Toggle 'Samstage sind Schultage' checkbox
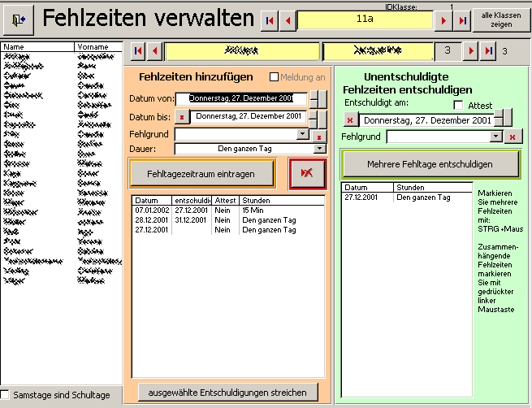The height and width of the screenshot is (408, 532). (6, 394)
